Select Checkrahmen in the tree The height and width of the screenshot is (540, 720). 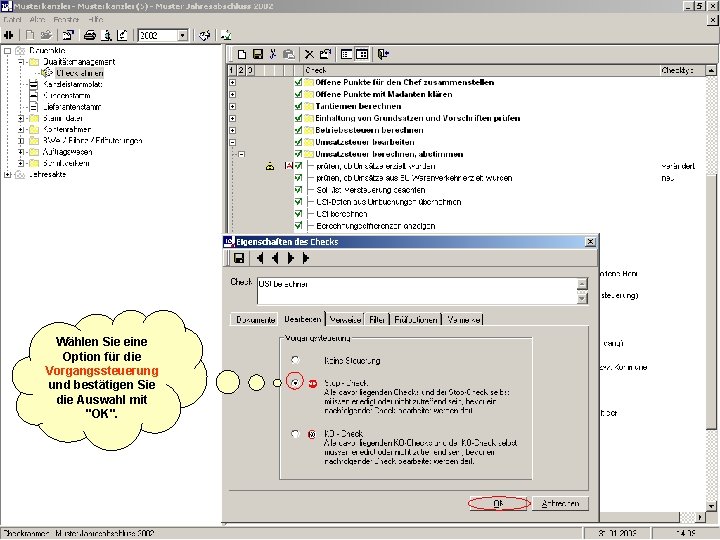point(79,73)
